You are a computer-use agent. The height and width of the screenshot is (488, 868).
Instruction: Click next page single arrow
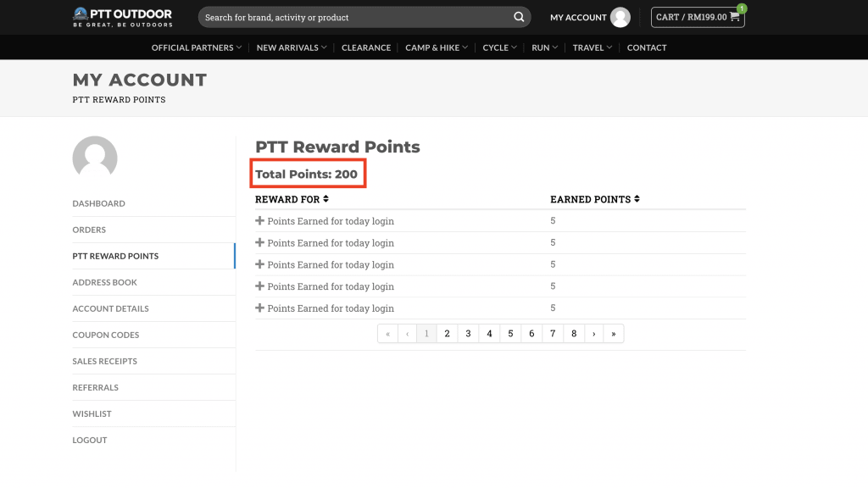coord(593,334)
